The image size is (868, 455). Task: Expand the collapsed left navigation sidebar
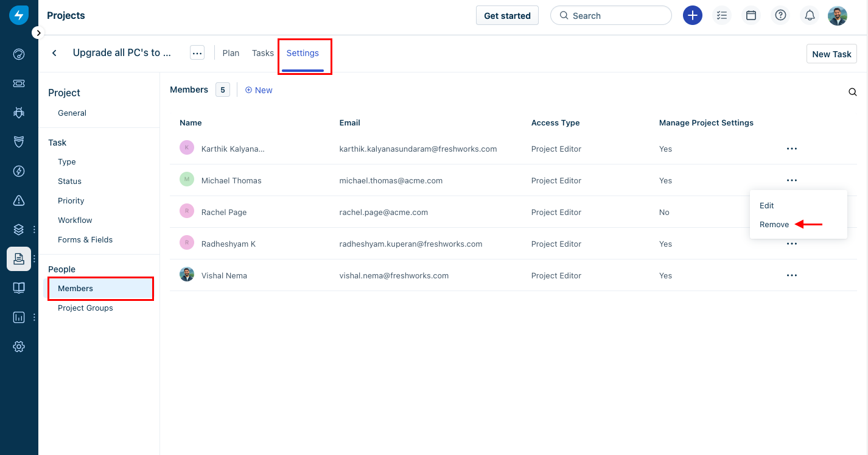click(x=38, y=33)
